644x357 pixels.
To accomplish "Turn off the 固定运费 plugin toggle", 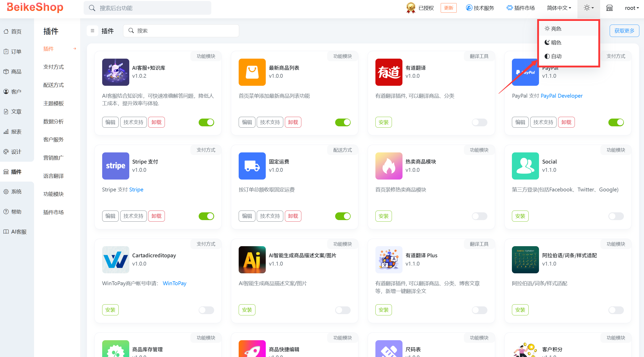I will point(343,216).
